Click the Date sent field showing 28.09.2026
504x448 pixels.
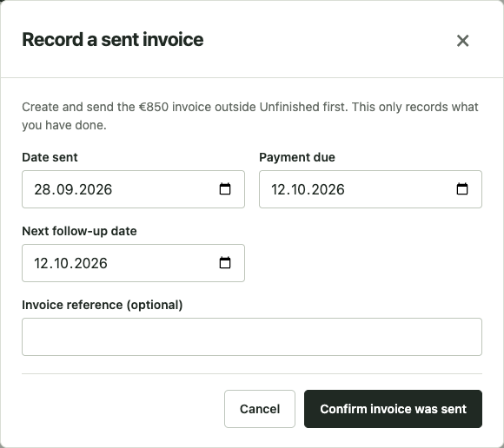(134, 189)
